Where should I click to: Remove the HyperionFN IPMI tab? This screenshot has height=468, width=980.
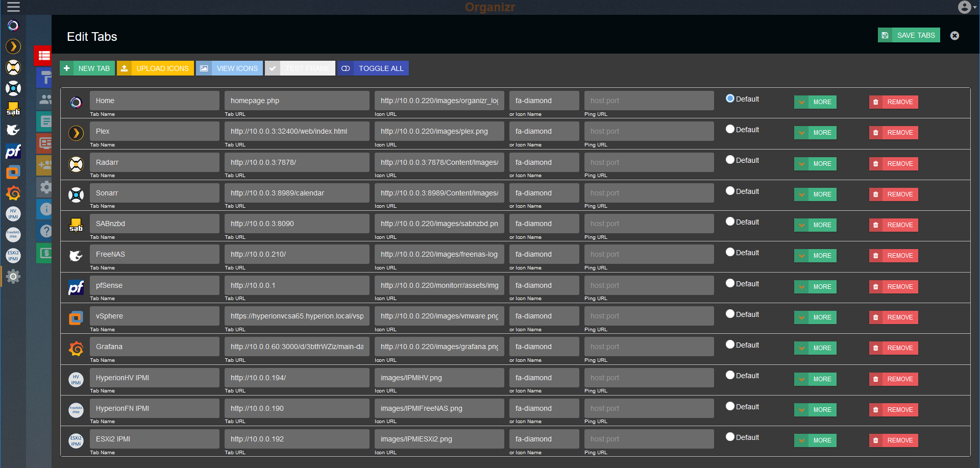coord(894,410)
